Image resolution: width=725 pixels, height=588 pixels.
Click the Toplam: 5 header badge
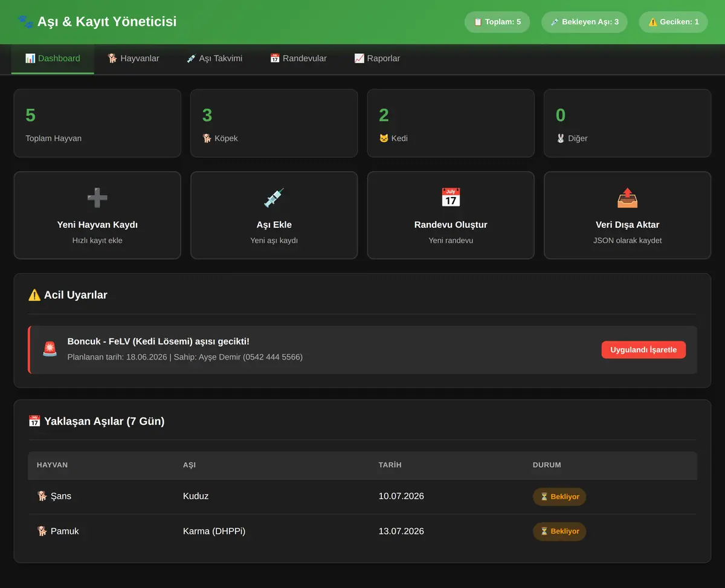[x=497, y=22]
